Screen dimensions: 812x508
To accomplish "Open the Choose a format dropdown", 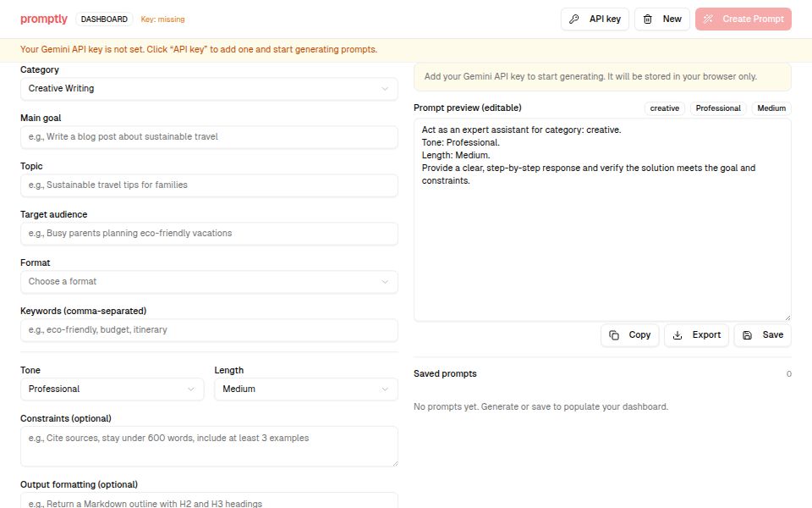I will coord(209,281).
